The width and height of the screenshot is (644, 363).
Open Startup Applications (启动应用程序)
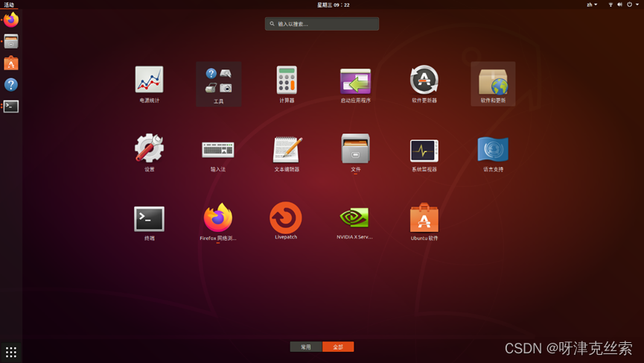[355, 84]
